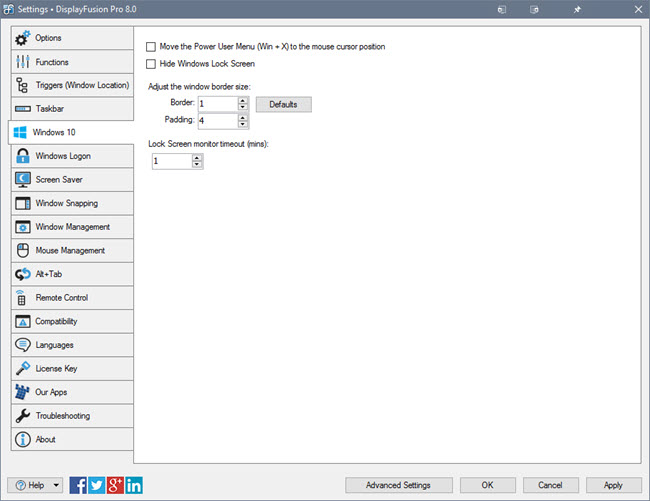Go to the Windows Logon tab label
Image resolution: width=650 pixels, height=501 pixels.
coord(63,156)
